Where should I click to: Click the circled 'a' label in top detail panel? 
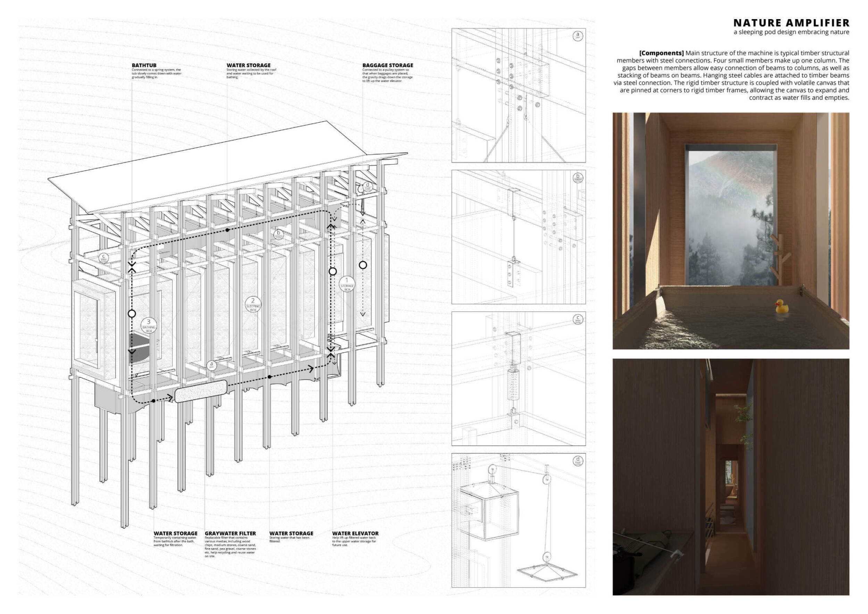(x=577, y=36)
